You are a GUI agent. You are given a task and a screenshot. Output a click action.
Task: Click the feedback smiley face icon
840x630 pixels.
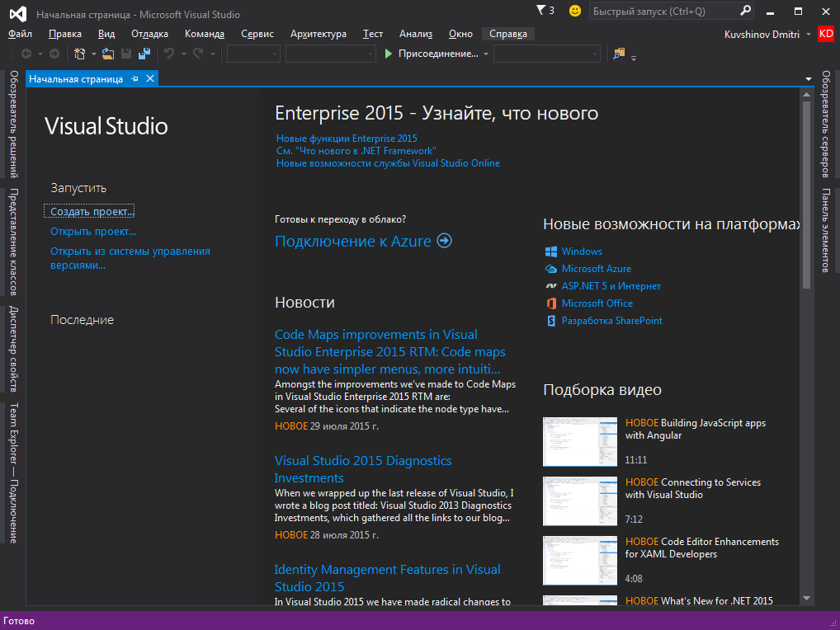pyautogui.click(x=574, y=11)
